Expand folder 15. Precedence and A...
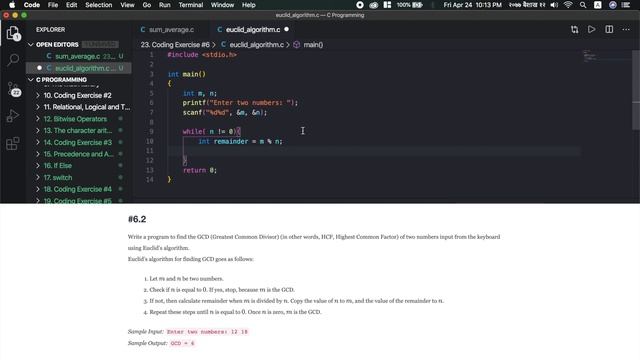The image size is (640, 360). tap(38, 154)
